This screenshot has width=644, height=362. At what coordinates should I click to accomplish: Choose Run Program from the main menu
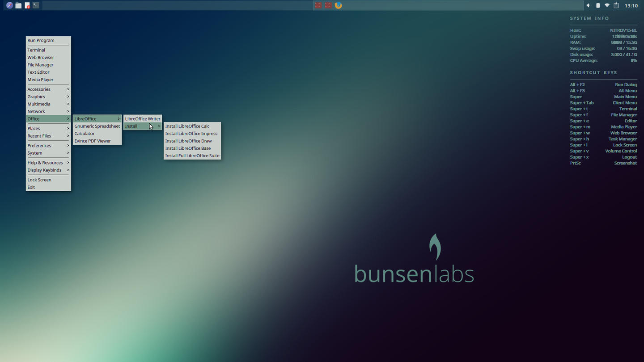pos(48,40)
